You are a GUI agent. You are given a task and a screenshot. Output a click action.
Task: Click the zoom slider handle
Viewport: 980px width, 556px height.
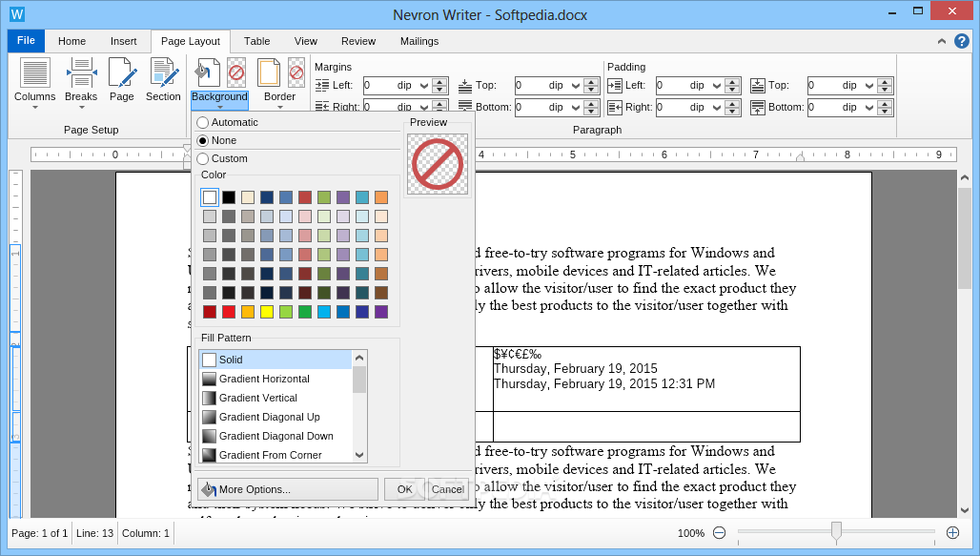point(836,531)
